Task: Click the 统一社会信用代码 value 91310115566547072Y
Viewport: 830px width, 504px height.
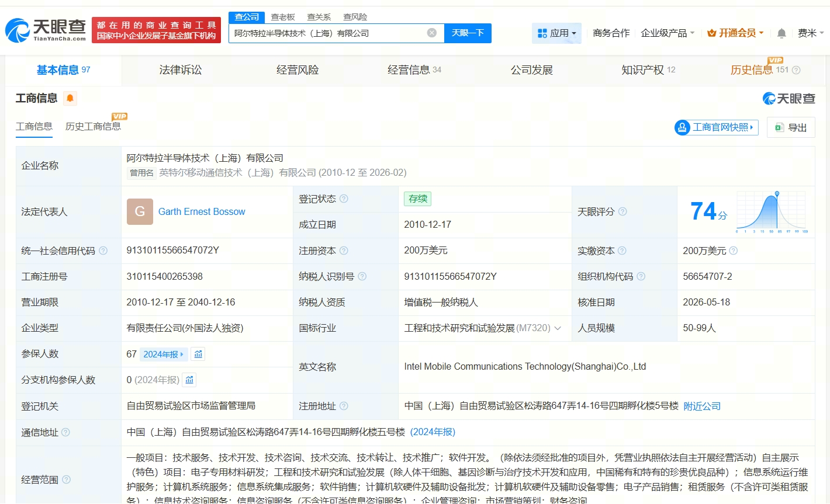Action: click(x=173, y=251)
